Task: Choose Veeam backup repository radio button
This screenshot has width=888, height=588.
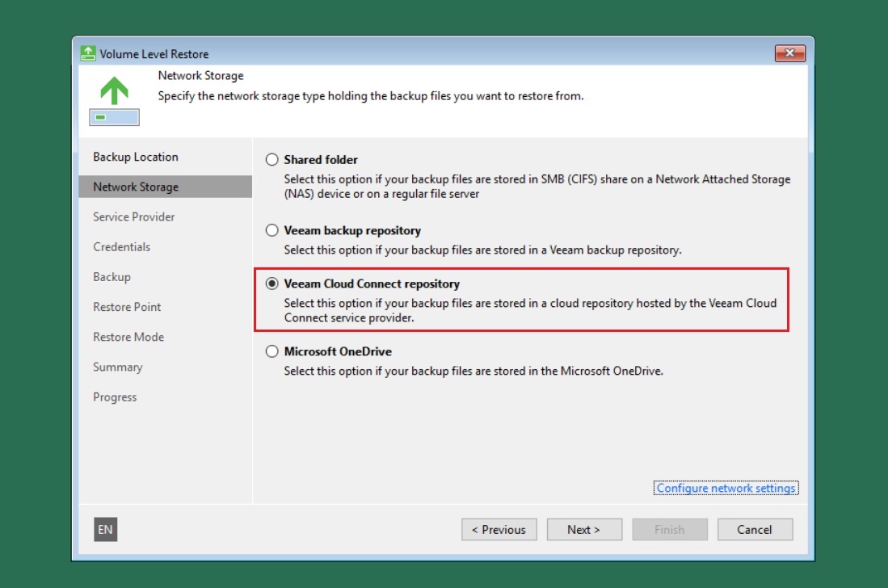Action: point(272,231)
